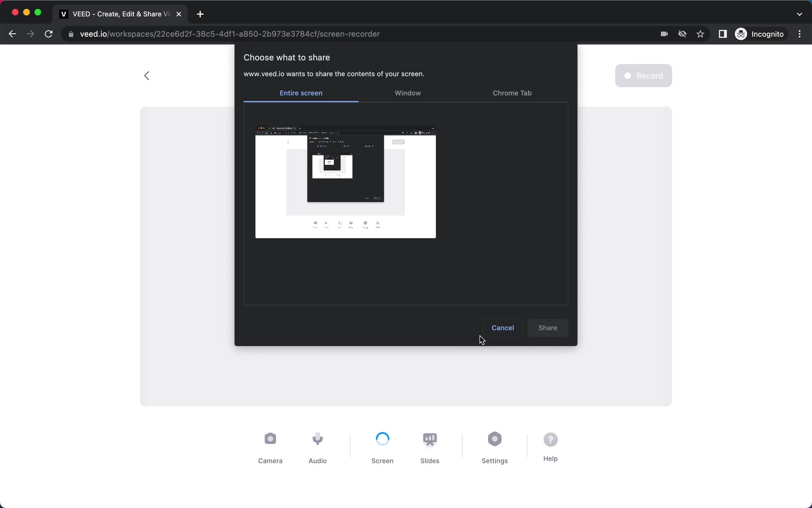Click the Share button
The height and width of the screenshot is (508, 812).
548,328
